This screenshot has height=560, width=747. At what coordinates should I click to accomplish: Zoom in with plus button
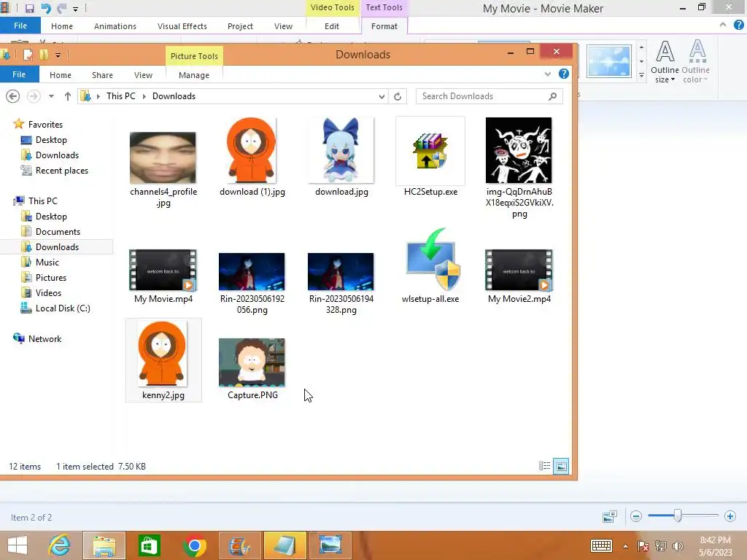(x=729, y=516)
